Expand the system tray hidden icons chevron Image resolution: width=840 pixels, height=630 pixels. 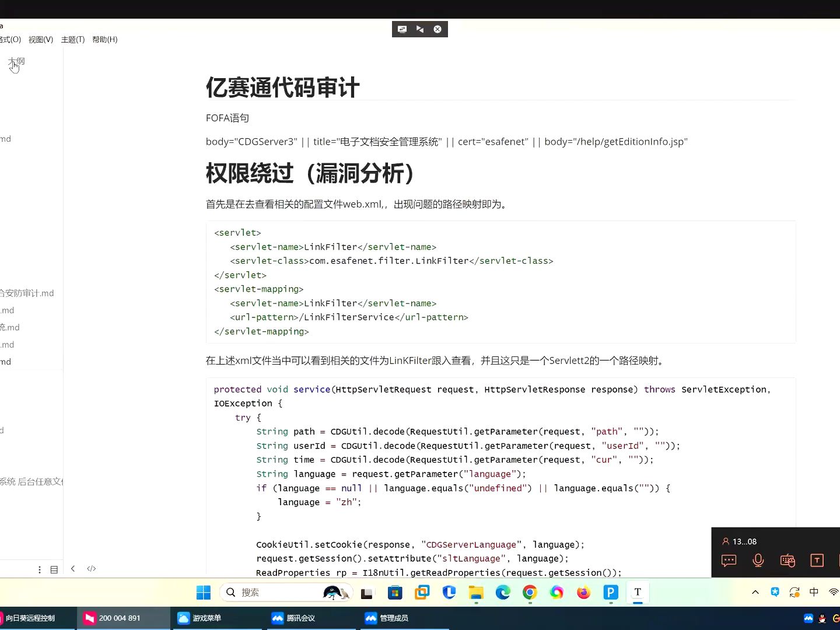pyautogui.click(x=755, y=592)
